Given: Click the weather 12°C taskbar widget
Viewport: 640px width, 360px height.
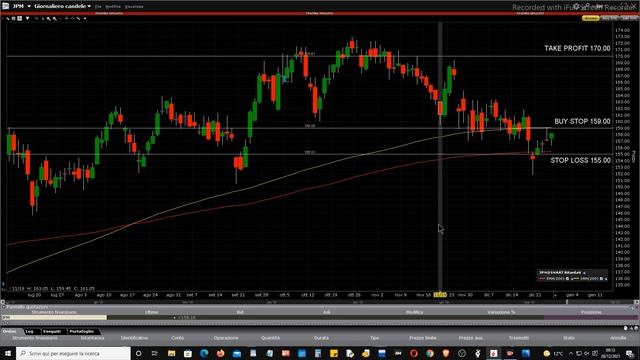Looking at the screenshot, I should coord(553,353).
